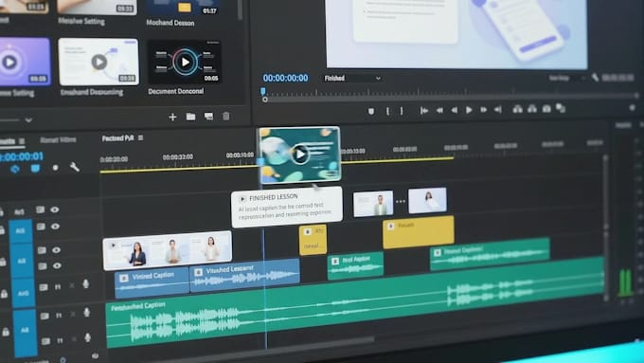Open the Finished dropdown in the program monitor
The image size is (644, 363).
352,78
